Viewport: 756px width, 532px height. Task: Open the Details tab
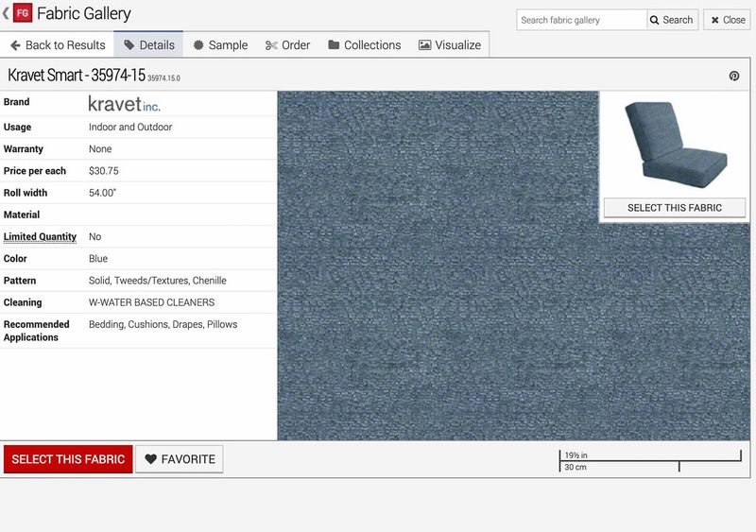(x=149, y=44)
